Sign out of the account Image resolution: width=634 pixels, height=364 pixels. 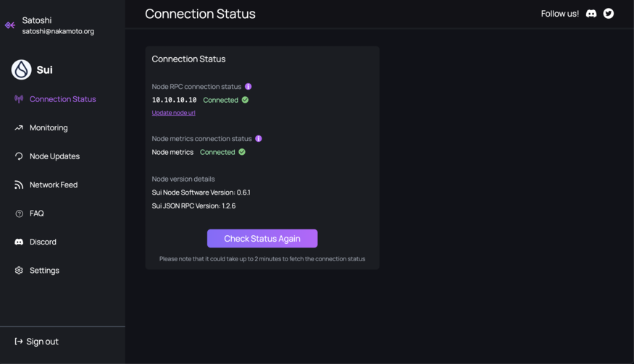tap(36, 342)
